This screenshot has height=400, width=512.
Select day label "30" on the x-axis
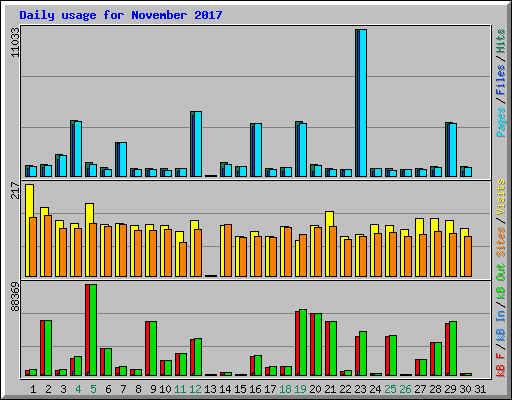465,389
